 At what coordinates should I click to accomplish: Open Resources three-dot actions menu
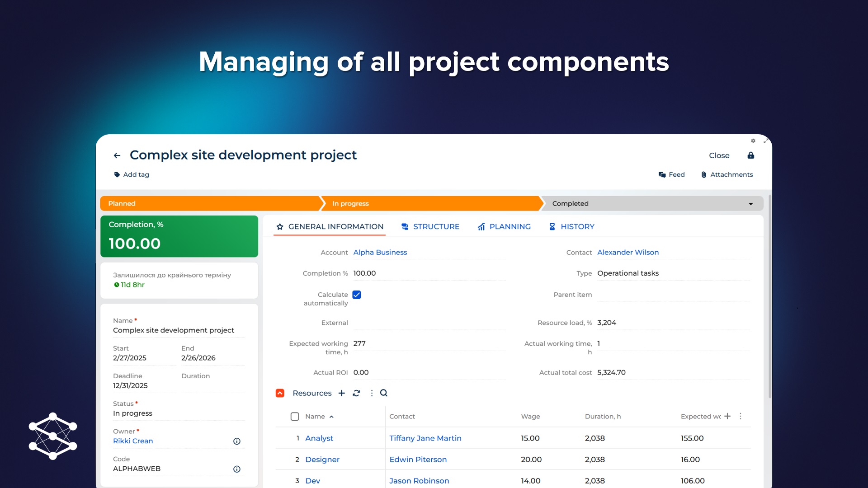click(x=372, y=393)
